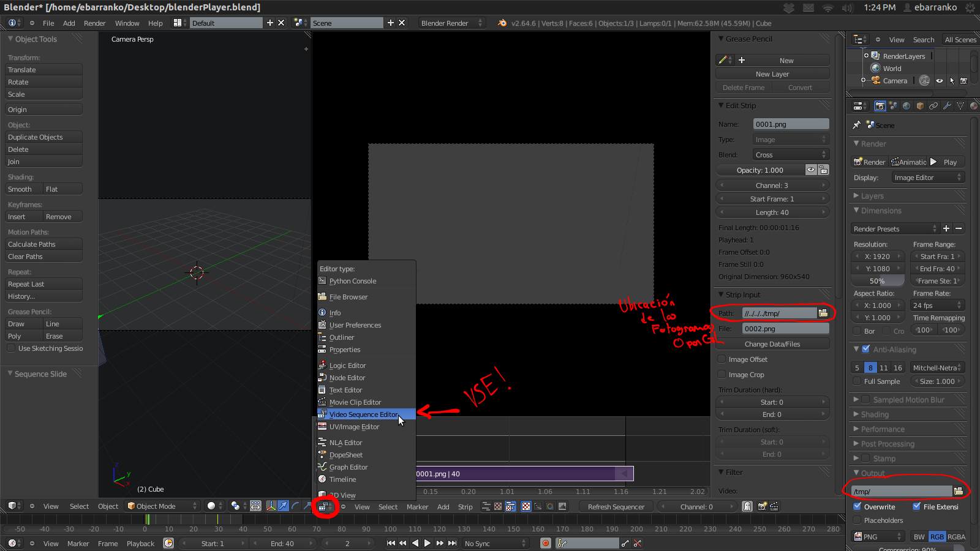
Task: Click the sequencer-only view icon
Action: coord(486,506)
